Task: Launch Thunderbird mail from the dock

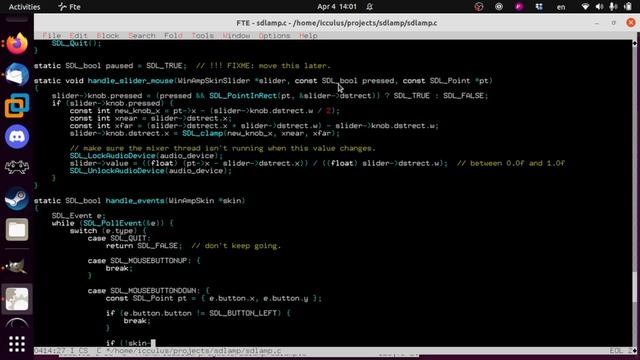Action: (x=17, y=75)
